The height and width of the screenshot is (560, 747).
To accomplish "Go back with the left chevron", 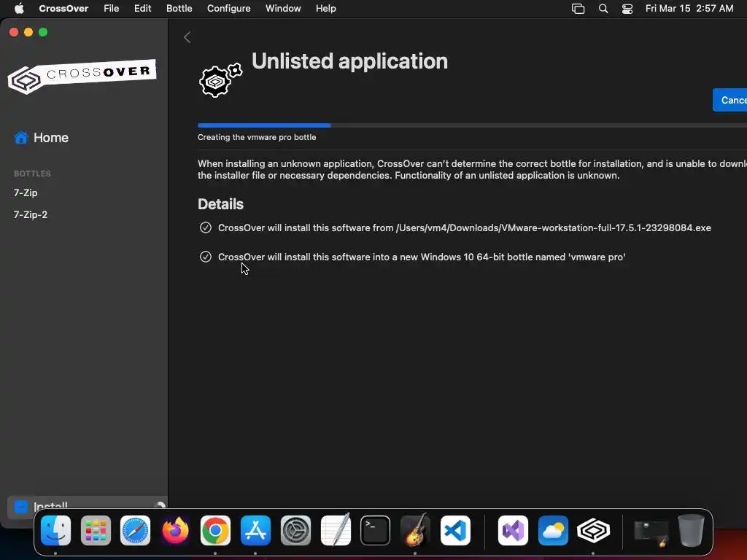I will click(x=187, y=37).
